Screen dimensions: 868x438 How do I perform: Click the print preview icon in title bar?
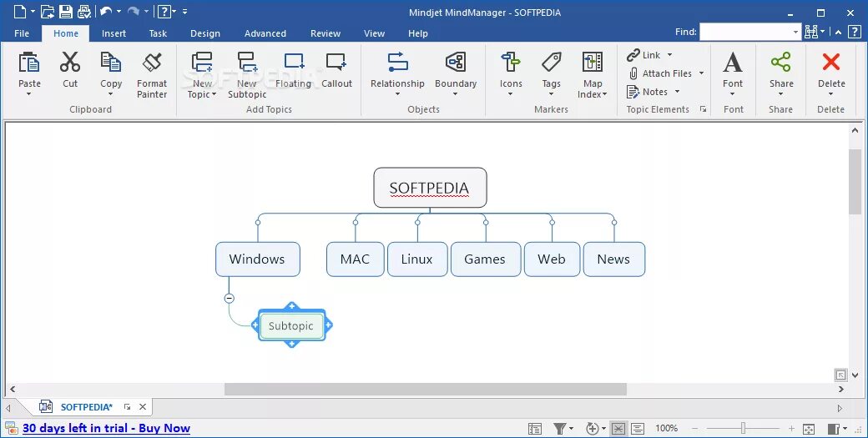point(83,11)
